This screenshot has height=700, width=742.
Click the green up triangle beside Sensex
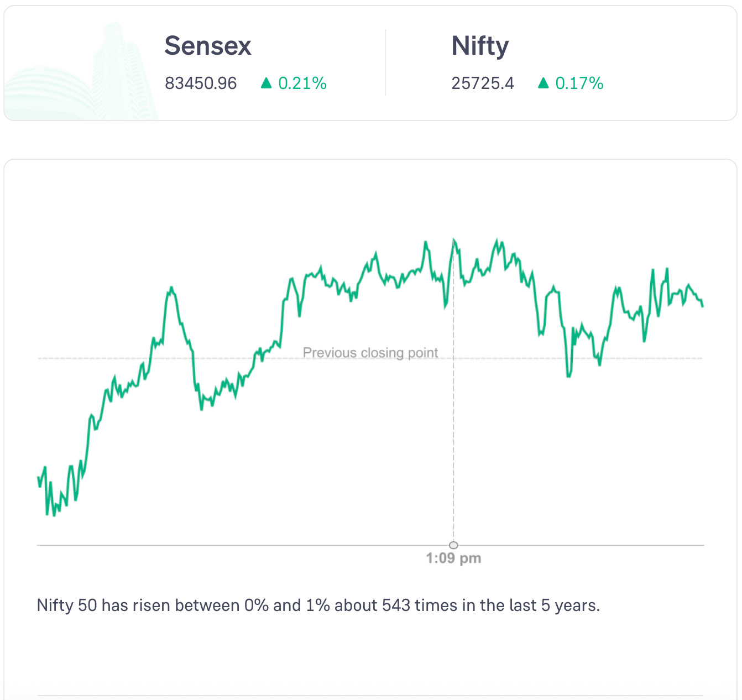tap(267, 83)
